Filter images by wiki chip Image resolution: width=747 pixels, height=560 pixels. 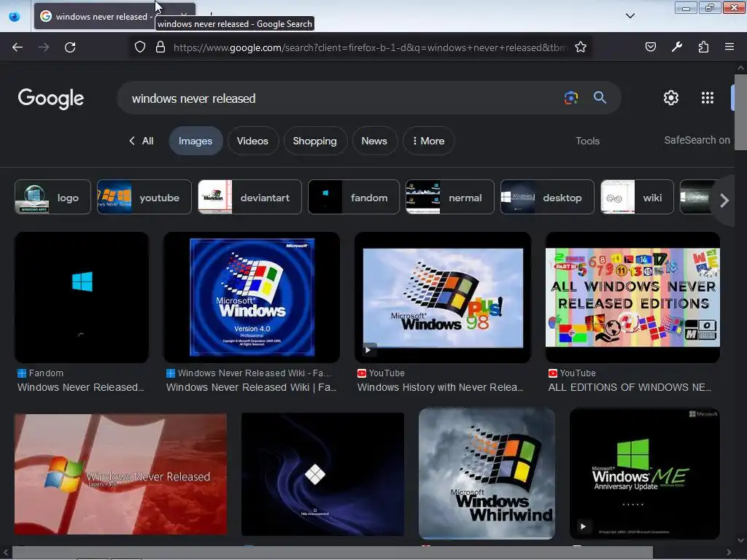[637, 197]
